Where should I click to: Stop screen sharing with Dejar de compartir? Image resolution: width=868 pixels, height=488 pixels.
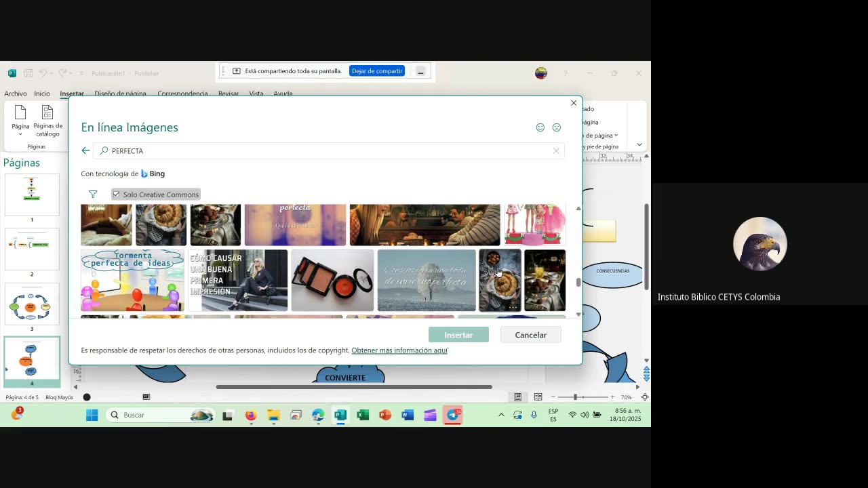point(377,70)
